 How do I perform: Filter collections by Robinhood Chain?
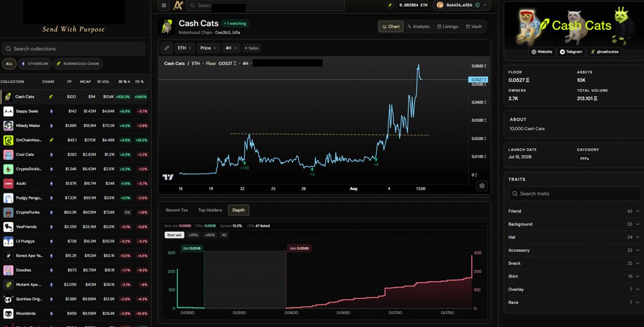click(x=78, y=64)
